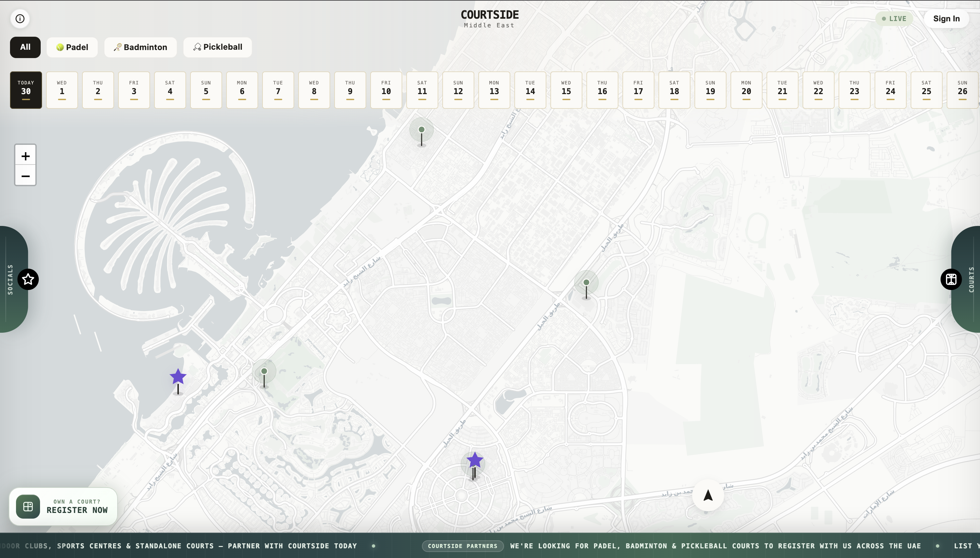The image size is (980, 558).
Task: Select Thu 9 date
Action: click(350, 90)
